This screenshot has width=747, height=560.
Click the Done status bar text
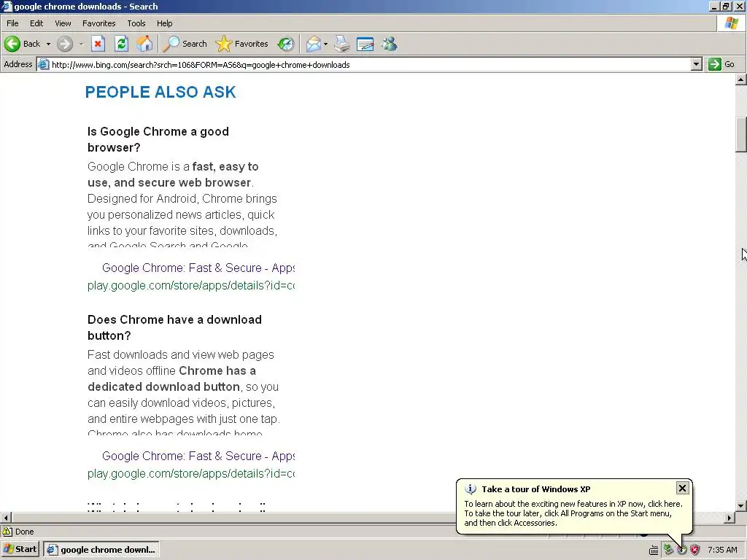[24, 532]
